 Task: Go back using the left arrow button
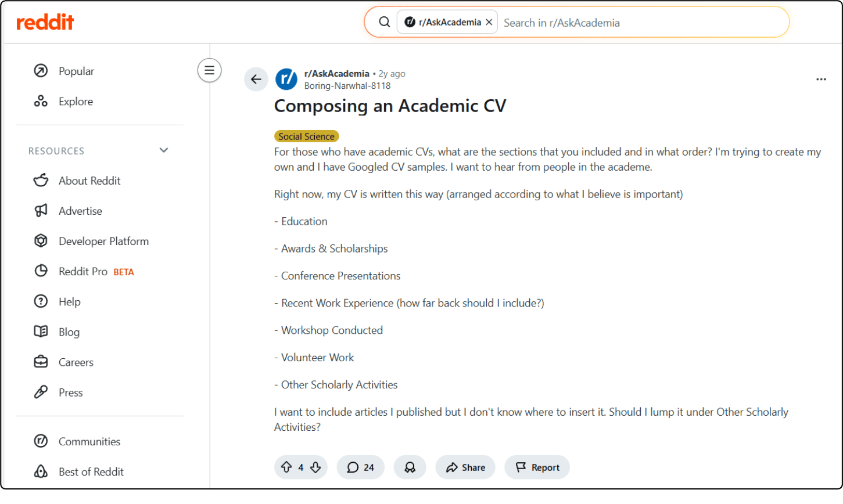click(x=256, y=80)
